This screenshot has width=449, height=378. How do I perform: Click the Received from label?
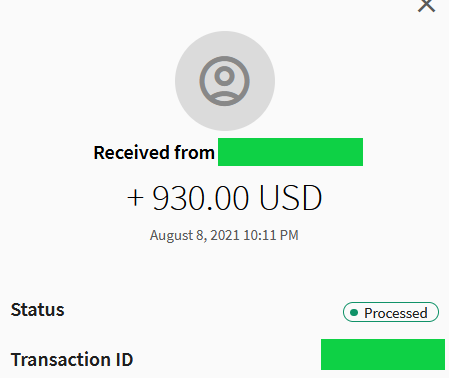[x=154, y=153]
